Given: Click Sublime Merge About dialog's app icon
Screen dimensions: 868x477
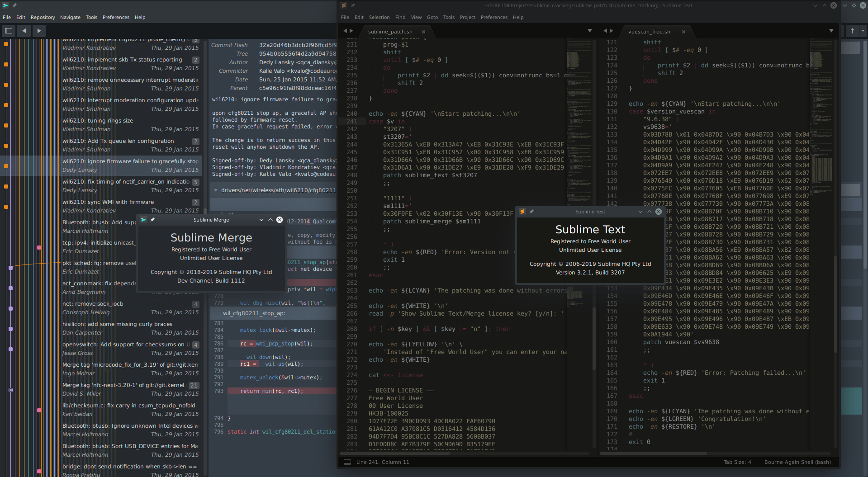Looking at the screenshot, I should click(x=143, y=220).
